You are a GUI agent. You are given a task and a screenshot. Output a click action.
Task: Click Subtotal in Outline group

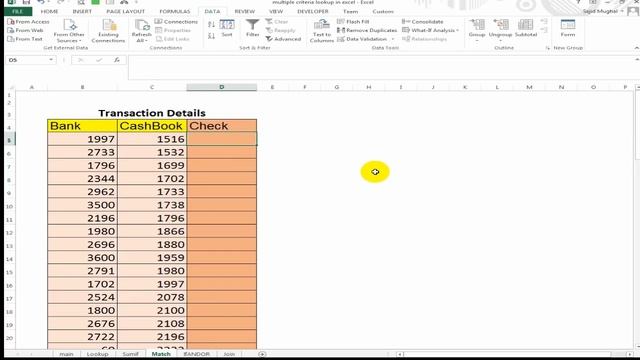coord(526,28)
